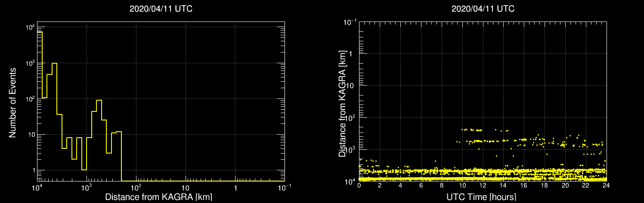Screen dimensions: 644x203
Task: Click the '14' tick on UTC Time axis
Action: coord(503,186)
